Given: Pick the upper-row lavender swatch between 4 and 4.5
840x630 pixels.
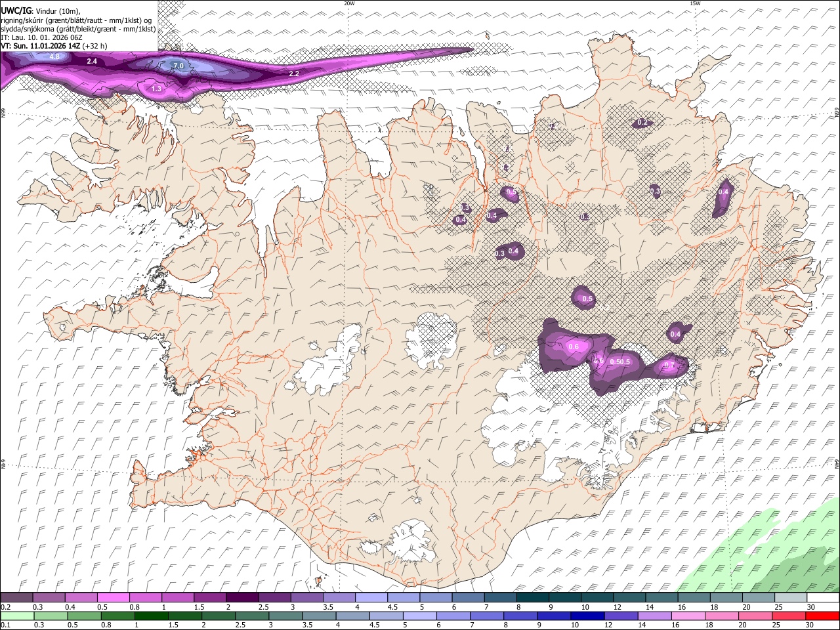Looking at the screenshot, I should click(371, 598).
